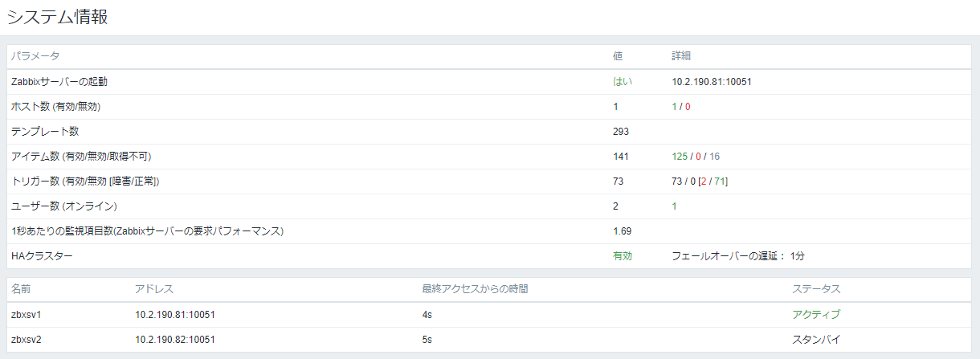Click the HAクラスター 有効 status value

coord(623,256)
